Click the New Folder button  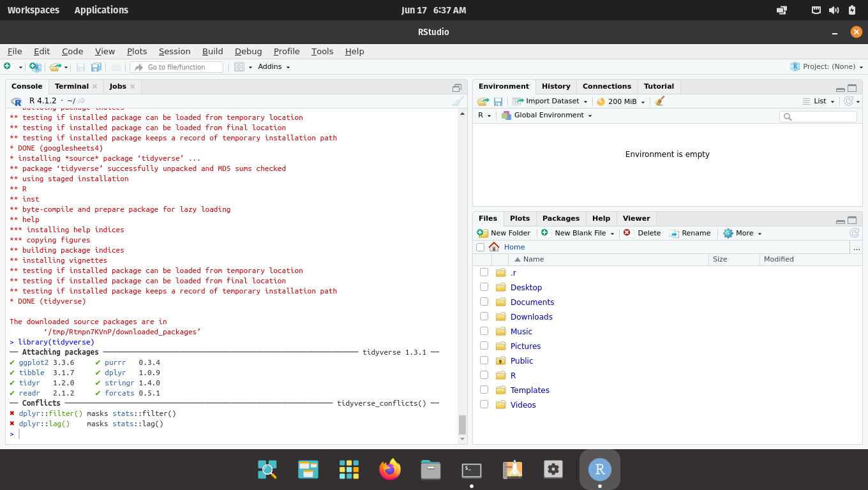click(x=504, y=234)
